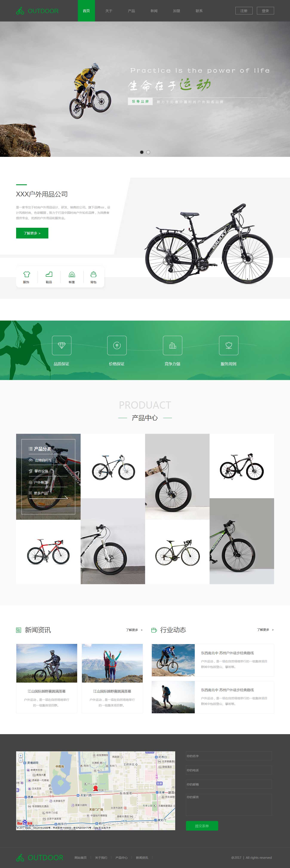Open the 背包 backpack icon

pyautogui.click(x=94, y=274)
